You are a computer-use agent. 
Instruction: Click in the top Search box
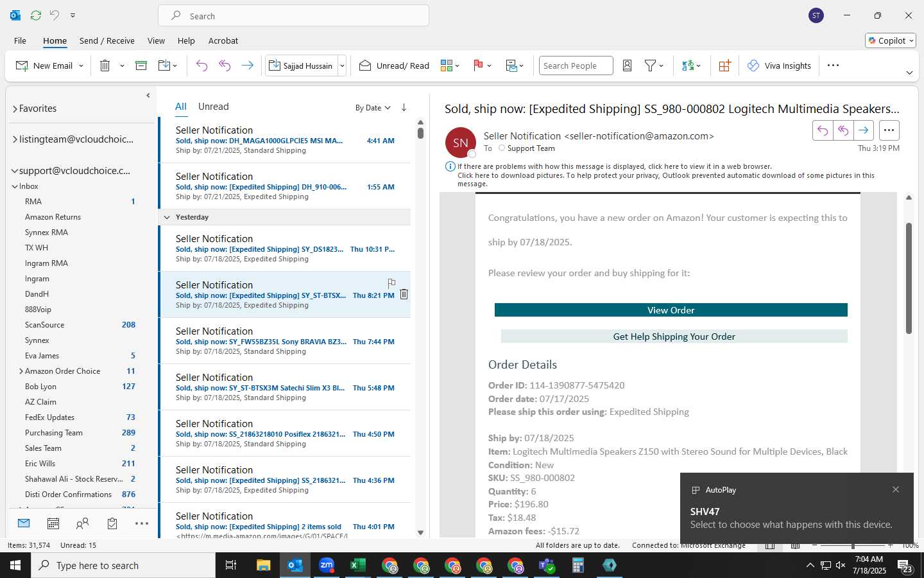(x=293, y=16)
